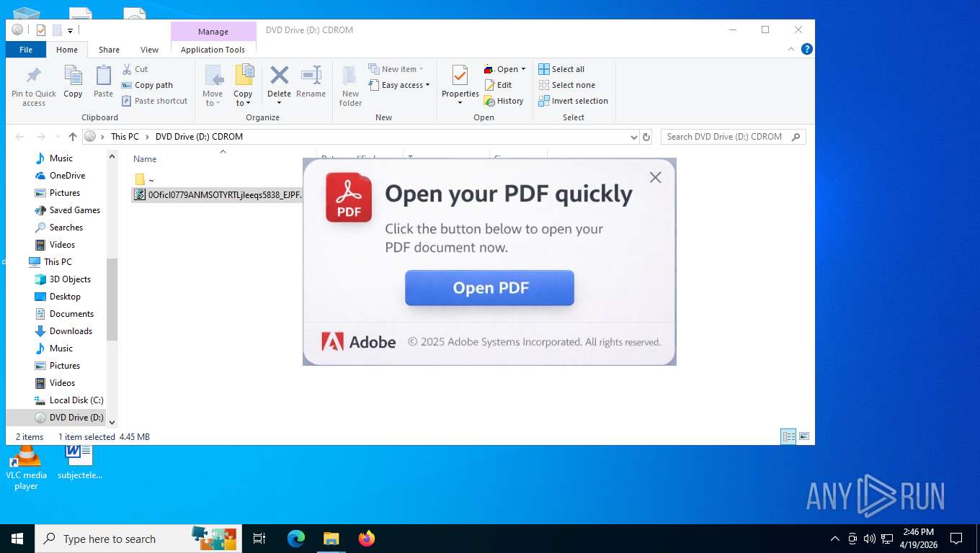Viewport: 980px width, 553px height.
Task: Switch to the Home ribbon tab
Action: pyautogui.click(x=67, y=50)
